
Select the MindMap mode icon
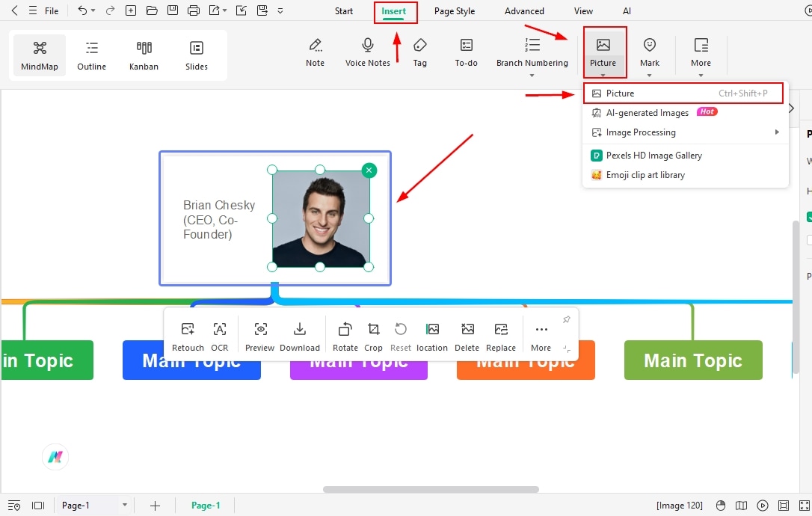[x=39, y=54]
